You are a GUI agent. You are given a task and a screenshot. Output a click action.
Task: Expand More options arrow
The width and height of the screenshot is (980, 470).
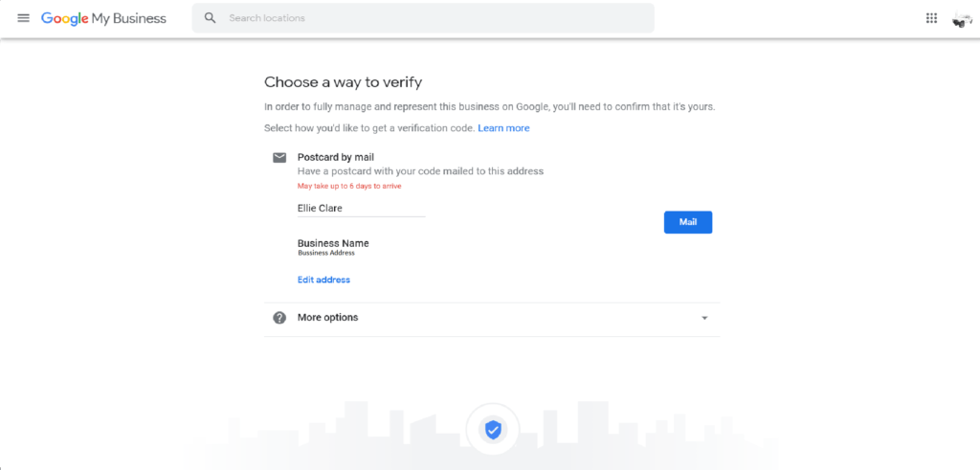704,318
